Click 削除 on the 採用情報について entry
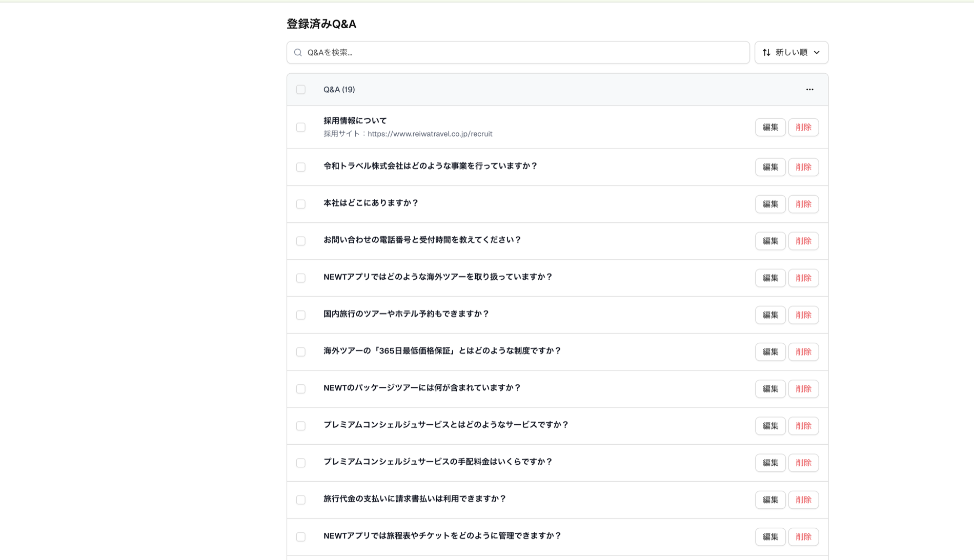Image resolution: width=974 pixels, height=560 pixels. (x=803, y=127)
